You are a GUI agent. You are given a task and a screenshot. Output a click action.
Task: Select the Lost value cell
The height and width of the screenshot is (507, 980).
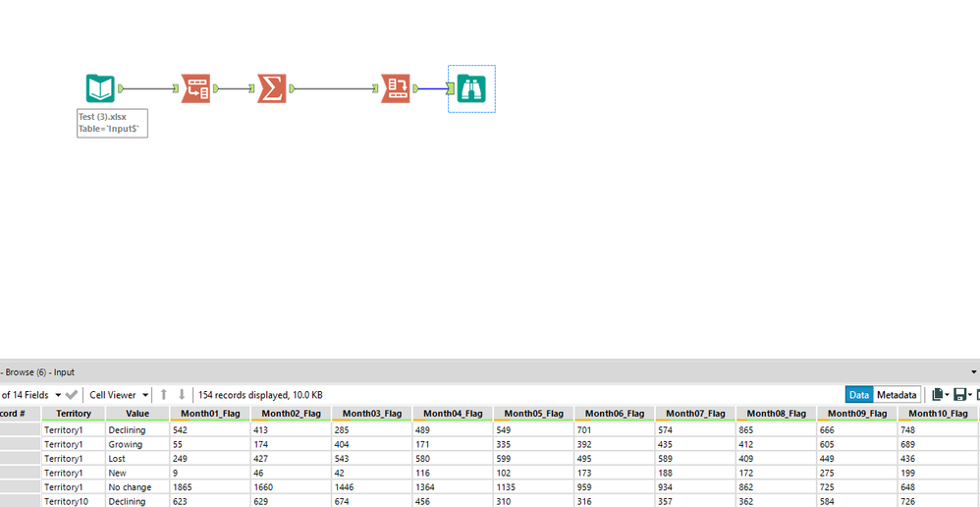[x=137, y=458]
